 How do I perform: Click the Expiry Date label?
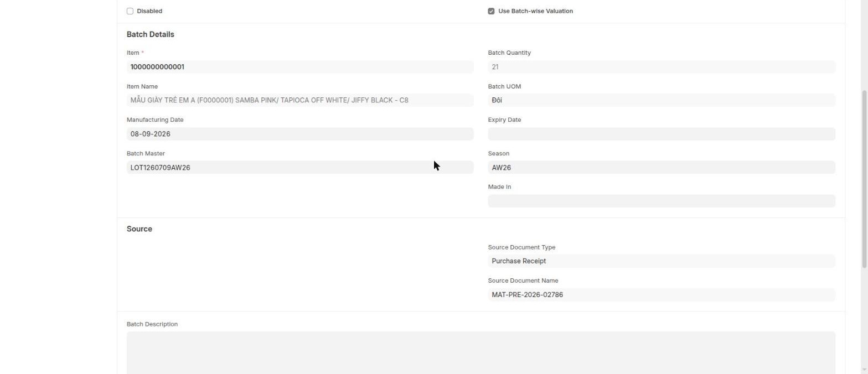(504, 120)
